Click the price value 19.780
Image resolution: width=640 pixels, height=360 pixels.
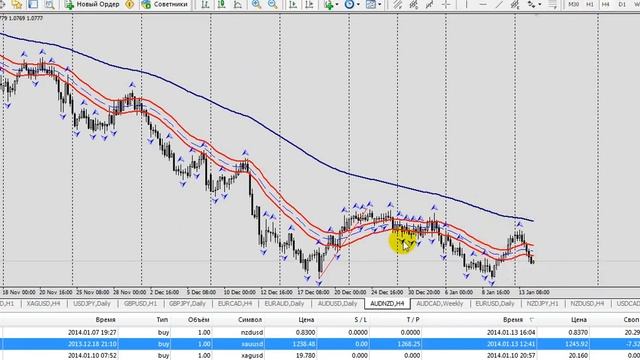click(305, 356)
